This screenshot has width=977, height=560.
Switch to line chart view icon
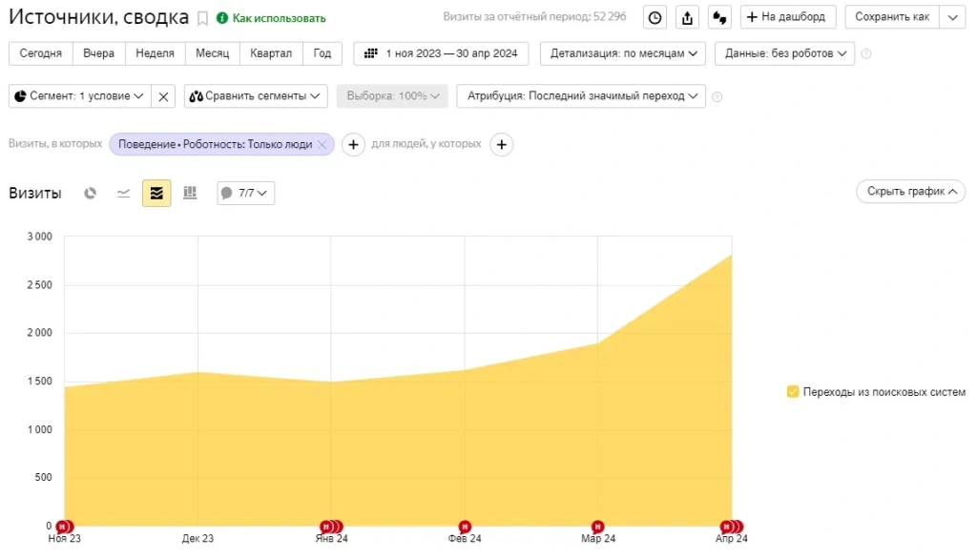123,193
